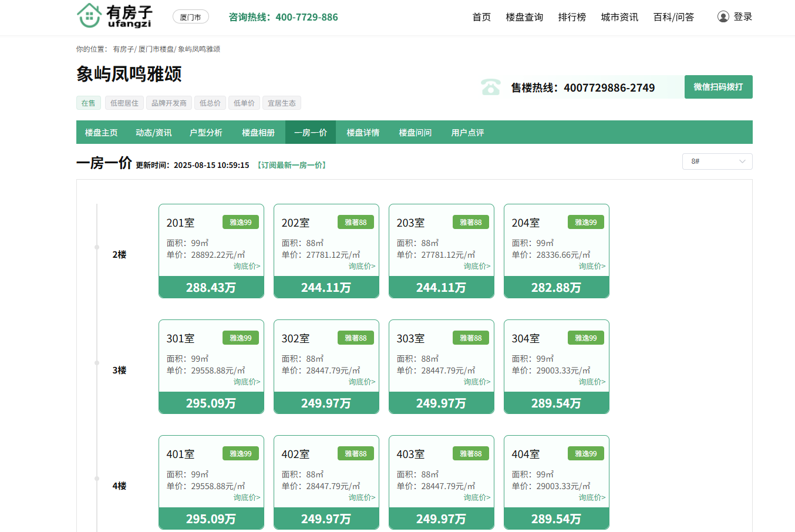The height and width of the screenshot is (532, 795).
Task: Click the green telephone icon
Action: coord(490,87)
